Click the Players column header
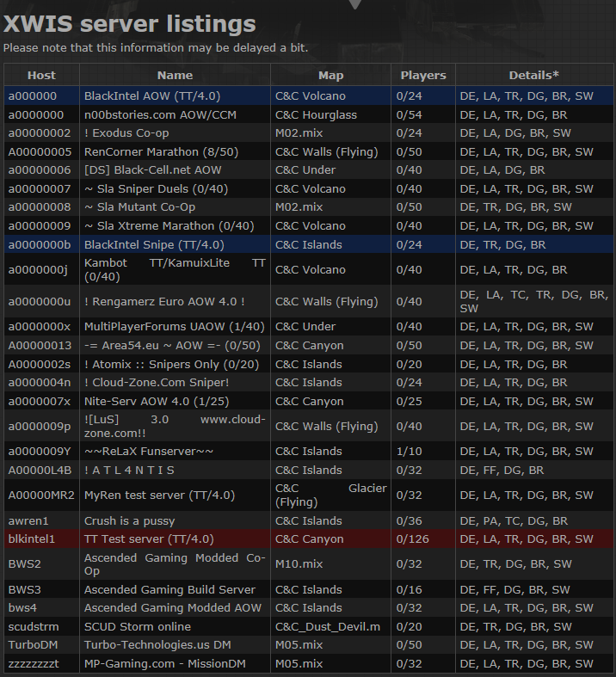 (423, 75)
